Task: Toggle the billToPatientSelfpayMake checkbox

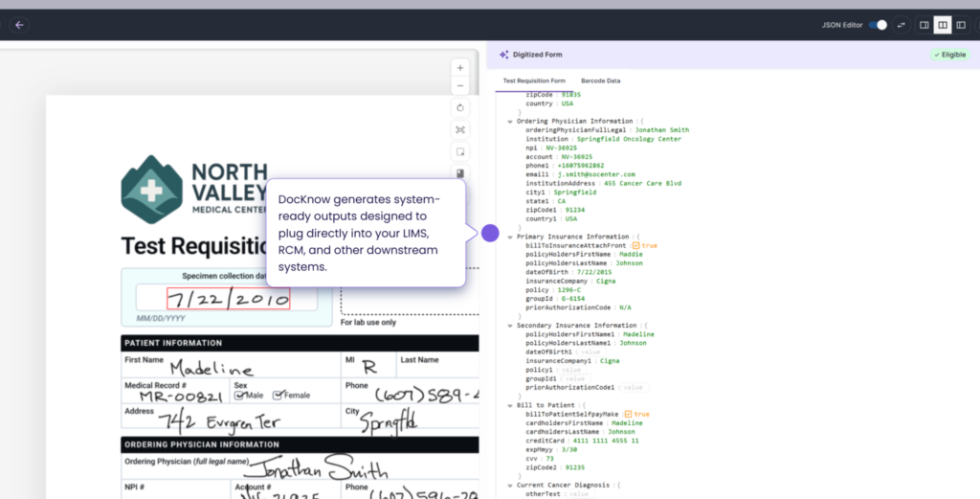Action: point(631,414)
